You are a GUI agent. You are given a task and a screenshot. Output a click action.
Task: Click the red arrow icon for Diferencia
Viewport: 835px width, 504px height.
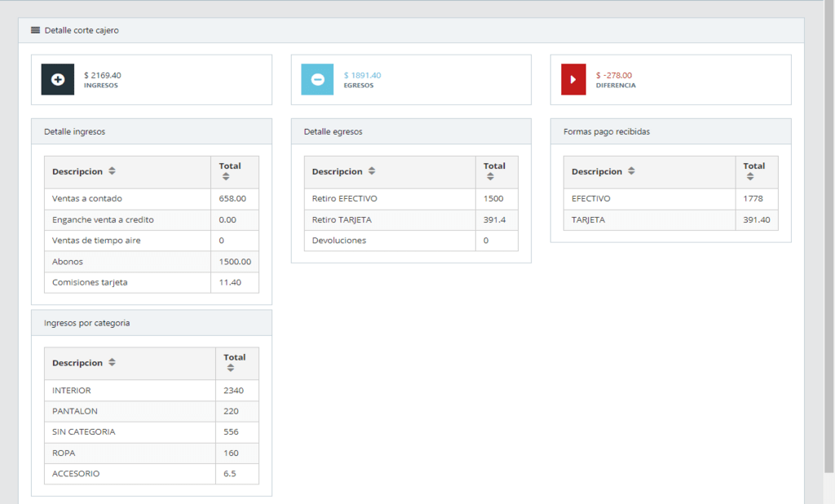[x=573, y=79]
